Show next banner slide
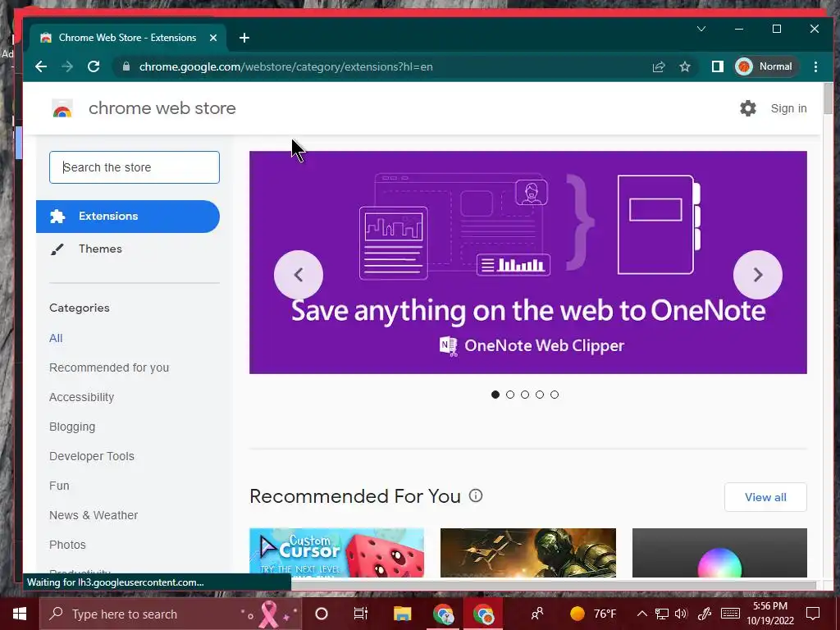The height and width of the screenshot is (630, 840). 757,275
